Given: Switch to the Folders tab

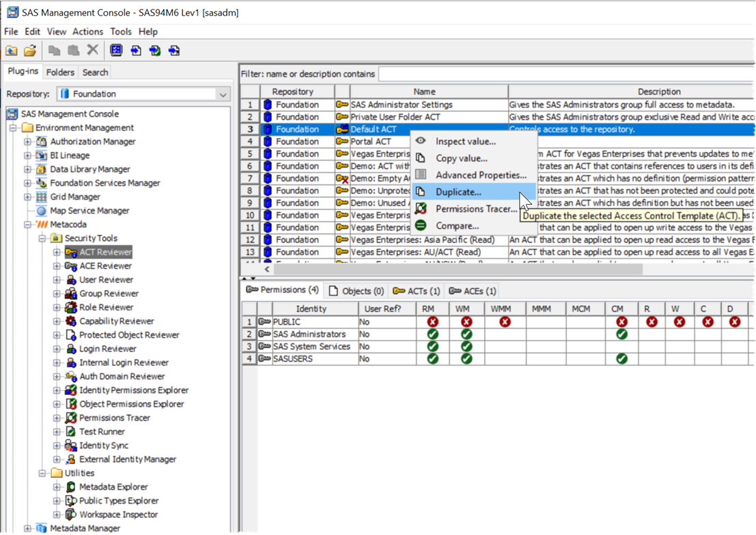Looking at the screenshot, I should [x=60, y=72].
